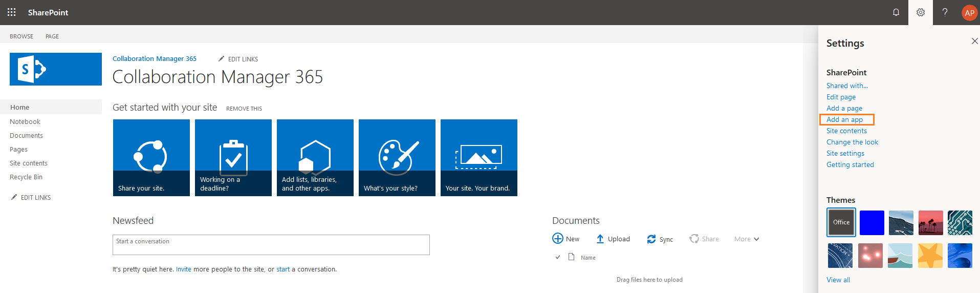
Task: Switch to the PAGE ribbon tab
Action: [52, 36]
